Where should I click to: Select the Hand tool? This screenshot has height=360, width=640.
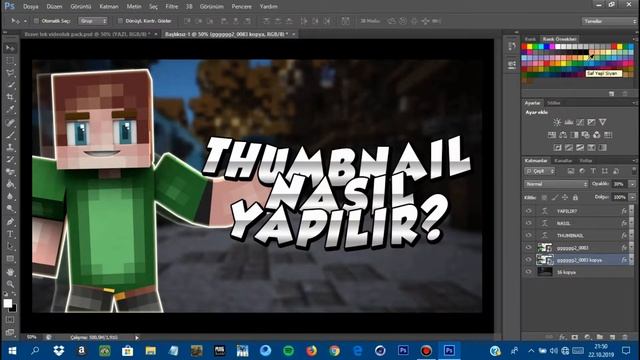click(10, 271)
